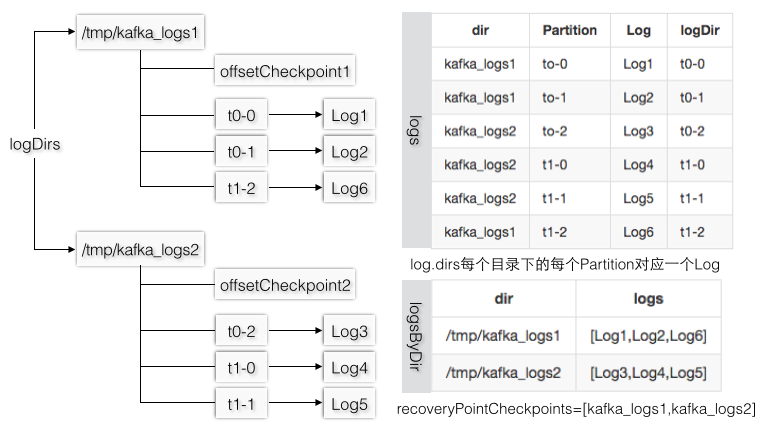Viewport: 766px width, 428px height.
Task: Select the offsetCheckpoint2 box
Action: 285,286
